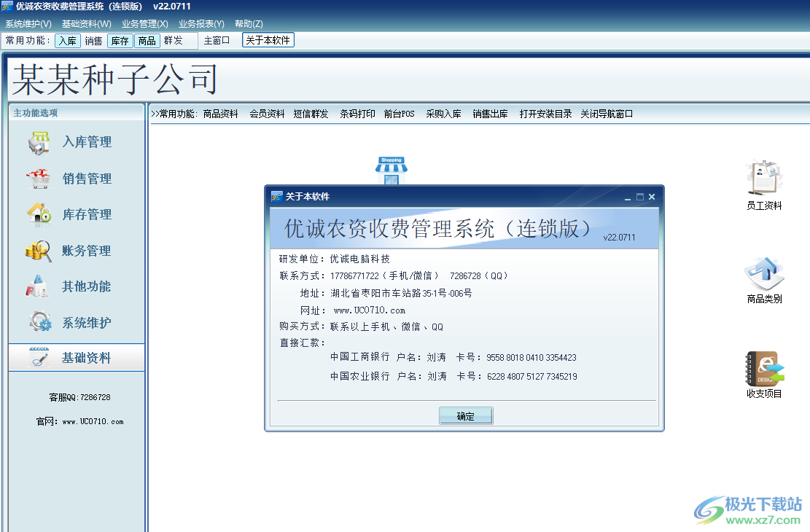Open 商品类别 on the right panel
Viewport: 810px width, 532px height.
point(763,281)
